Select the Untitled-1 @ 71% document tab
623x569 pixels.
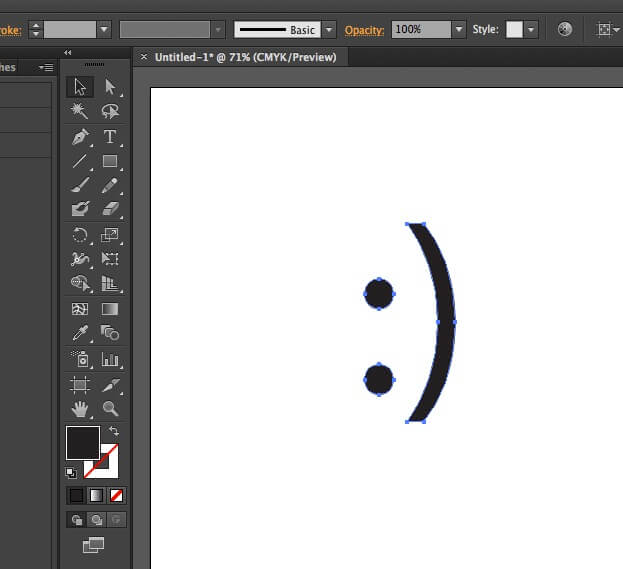coord(245,57)
